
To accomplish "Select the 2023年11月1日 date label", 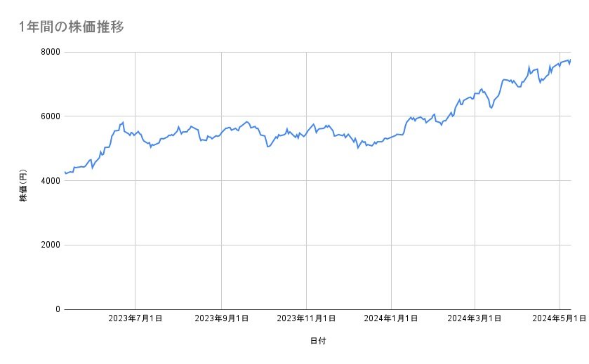I will tap(306, 319).
